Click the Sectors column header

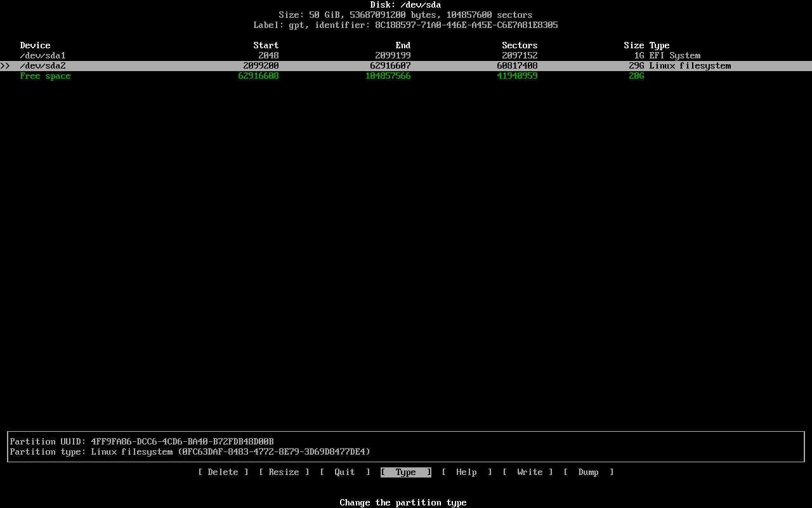520,45
